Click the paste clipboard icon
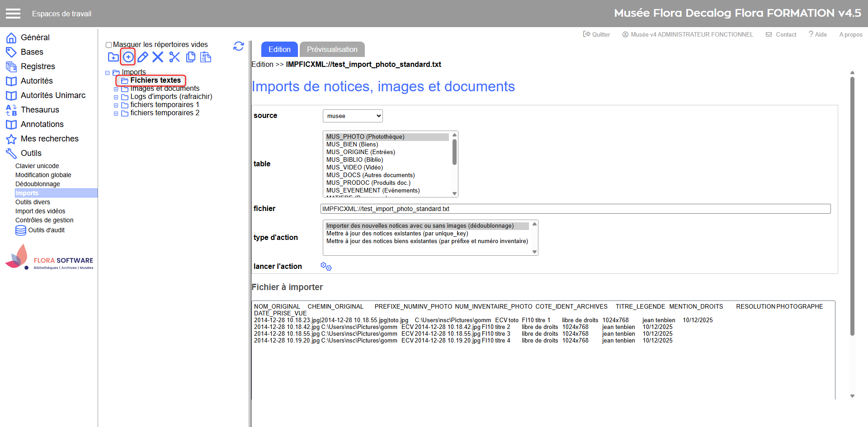The height and width of the screenshot is (427, 868). point(206,57)
